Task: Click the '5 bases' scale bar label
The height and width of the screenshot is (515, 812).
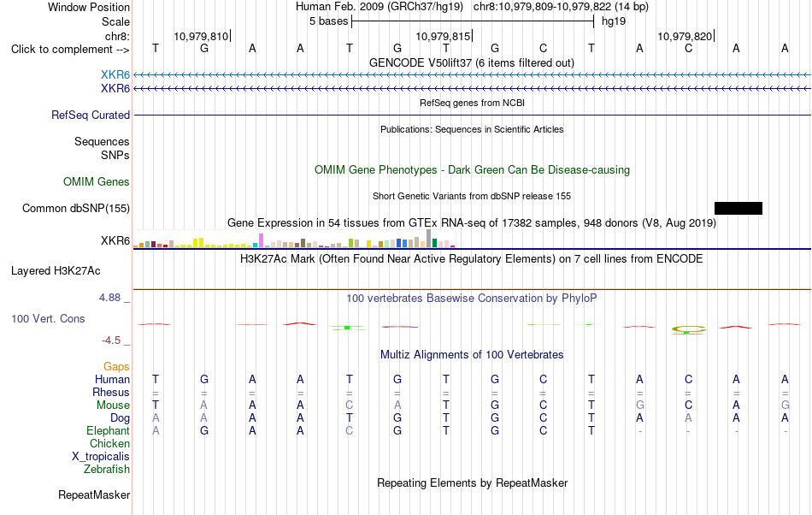Action: pos(329,21)
